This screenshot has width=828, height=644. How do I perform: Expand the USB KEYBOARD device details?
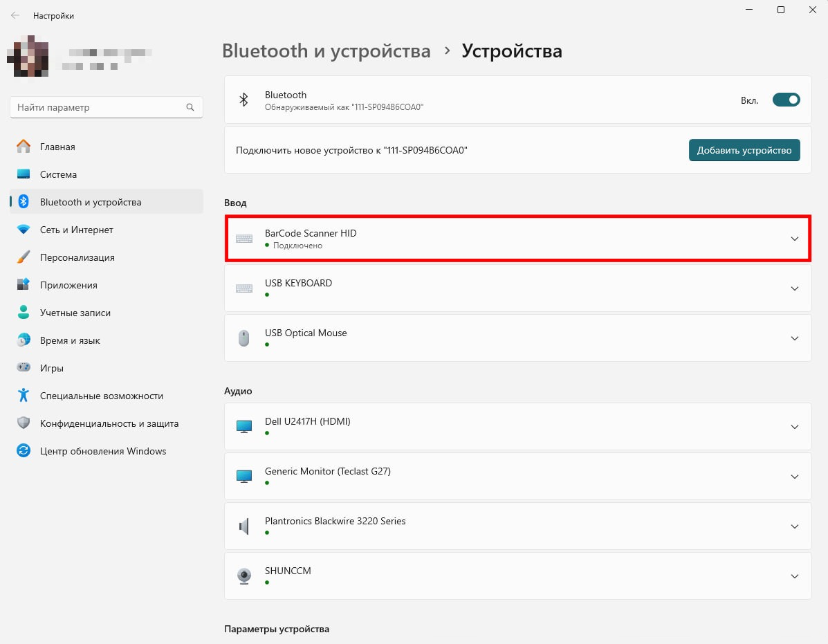(794, 288)
